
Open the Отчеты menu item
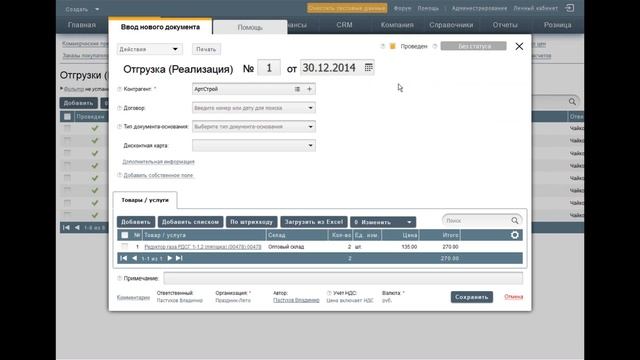(x=505, y=25)
